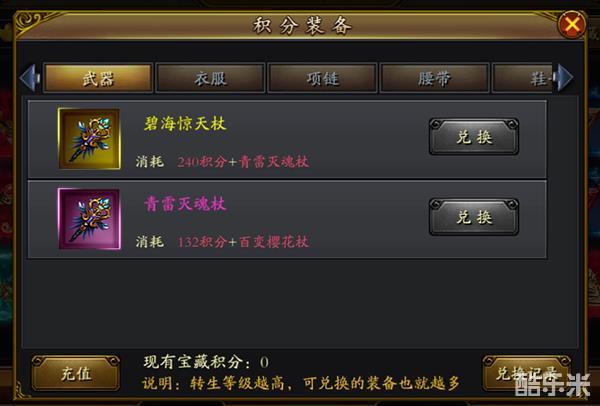Click the 132积分+百变樱花杖 cost text
The image size is (600, 406).
tap(243, 242)
